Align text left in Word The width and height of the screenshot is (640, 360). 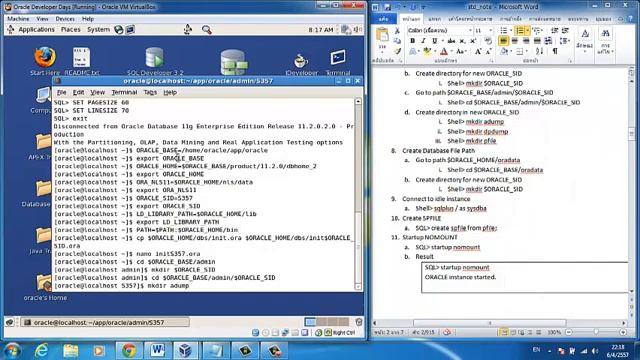click(x=503, y=41)
